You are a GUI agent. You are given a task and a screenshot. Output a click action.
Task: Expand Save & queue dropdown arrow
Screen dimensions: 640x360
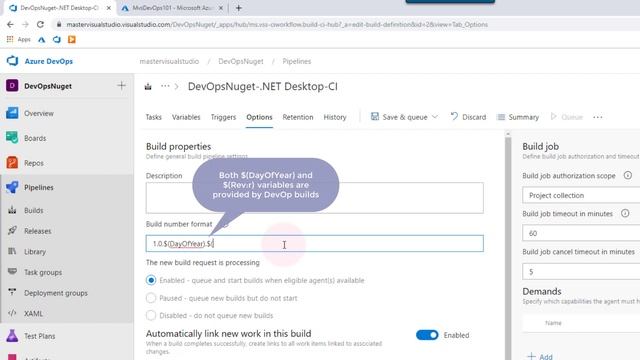coord(435,117)
